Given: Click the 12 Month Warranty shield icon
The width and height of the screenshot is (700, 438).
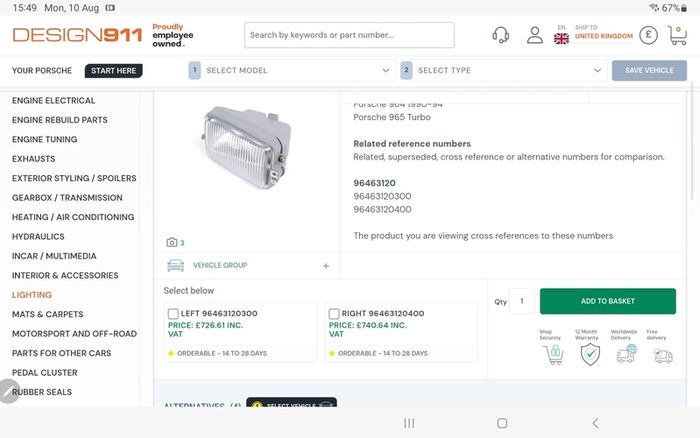Looking at the screenshot, I should coord(590,355).
